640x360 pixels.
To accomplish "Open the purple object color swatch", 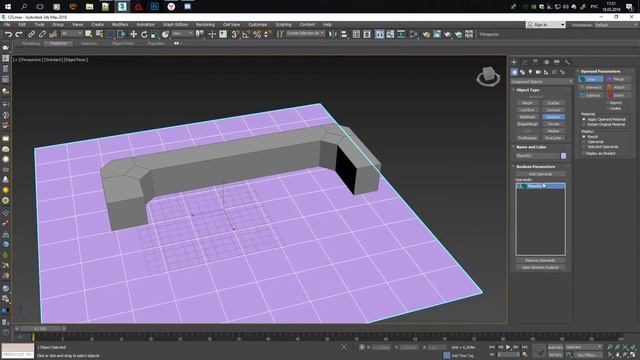I will tap(564, 156).
